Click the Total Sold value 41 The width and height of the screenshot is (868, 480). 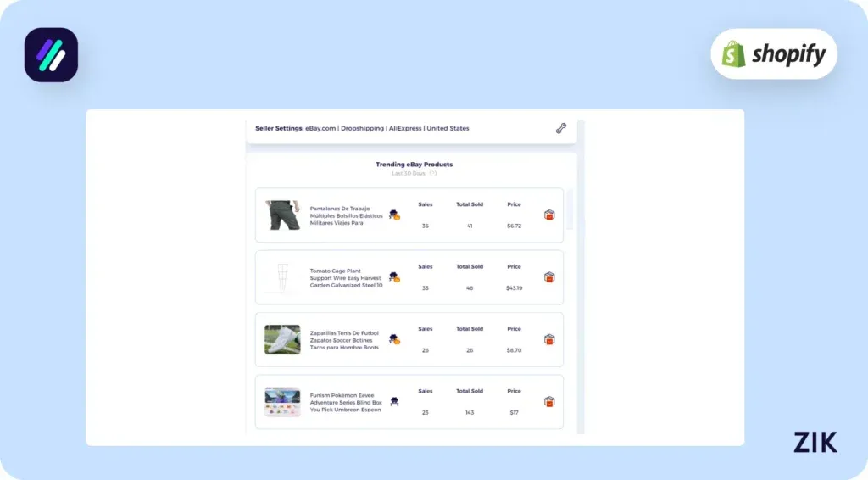coord(470,226)
